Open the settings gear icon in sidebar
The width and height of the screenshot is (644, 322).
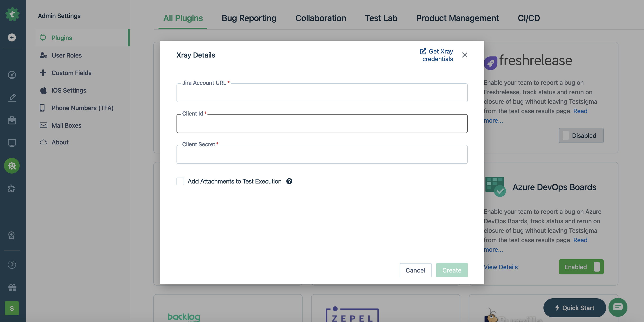tap(12, 166)
